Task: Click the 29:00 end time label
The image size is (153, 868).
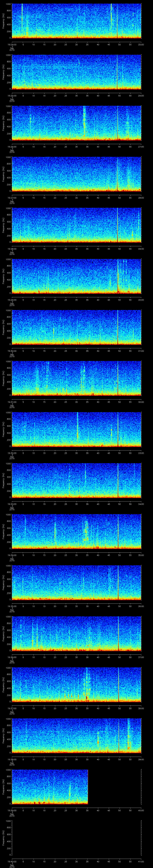Action: point(141,249)
